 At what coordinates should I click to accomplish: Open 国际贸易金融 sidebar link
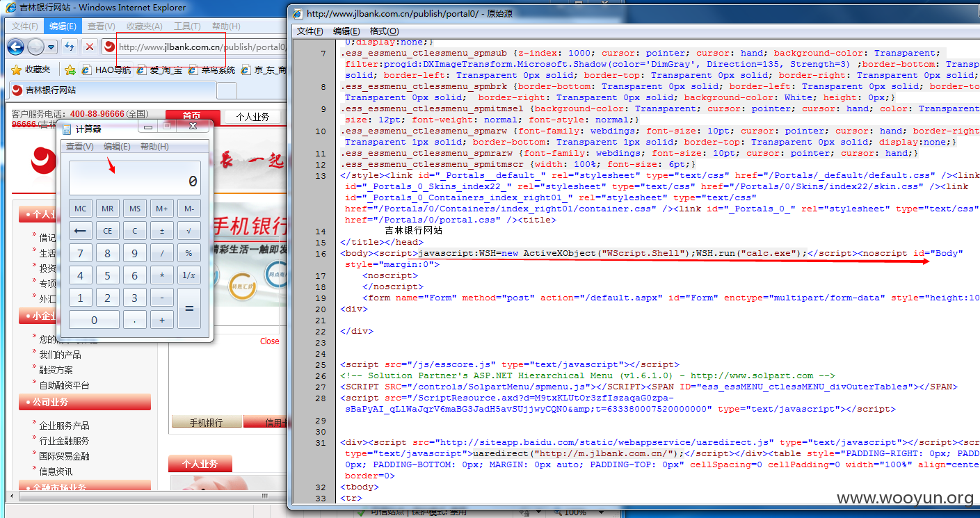pos(64,456)
